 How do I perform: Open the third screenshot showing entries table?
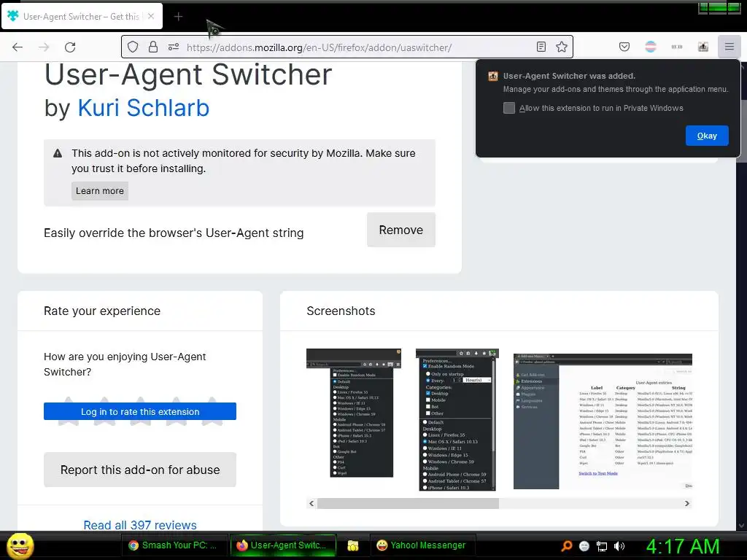[x=603, y=421]
